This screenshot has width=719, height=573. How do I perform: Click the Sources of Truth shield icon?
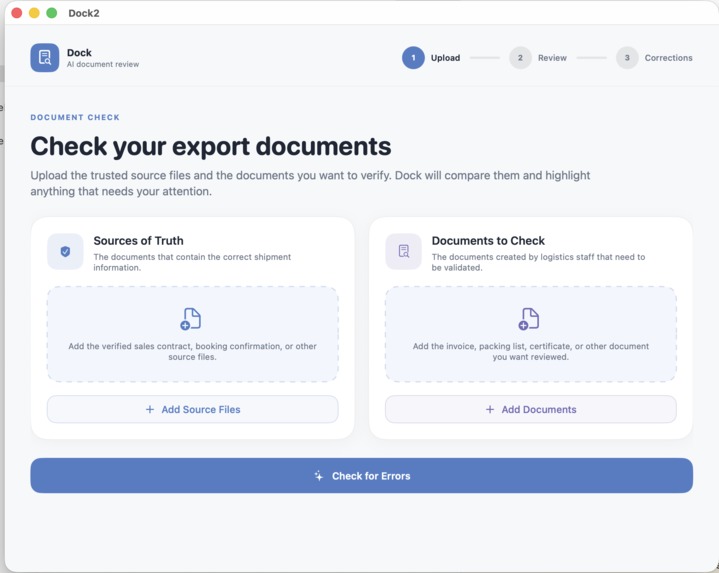[x=65, y=251]
